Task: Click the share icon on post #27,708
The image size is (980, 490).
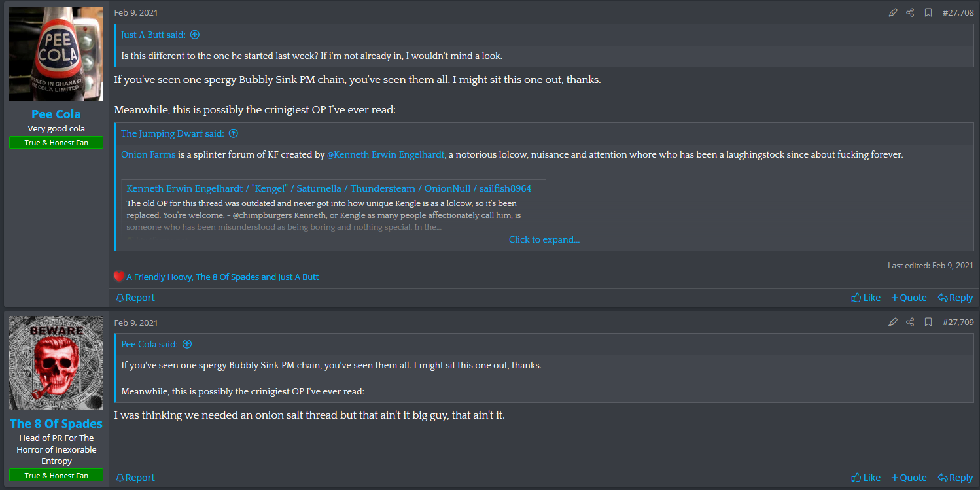Action: point(910,12)
